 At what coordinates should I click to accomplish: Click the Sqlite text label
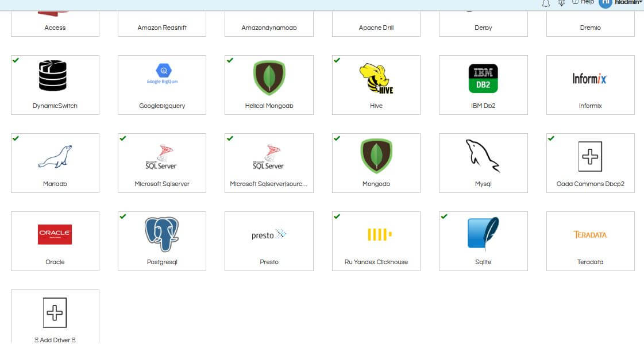pyautogui.click(x=483, y=262)
